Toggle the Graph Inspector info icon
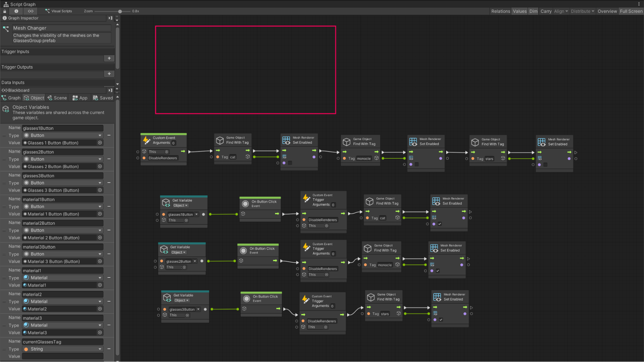Image resolution: width=644 pixels, height=362 pixels. point(16,11)
